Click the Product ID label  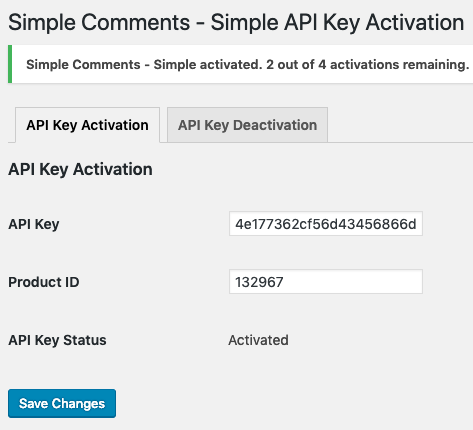(x=44, y=282)
